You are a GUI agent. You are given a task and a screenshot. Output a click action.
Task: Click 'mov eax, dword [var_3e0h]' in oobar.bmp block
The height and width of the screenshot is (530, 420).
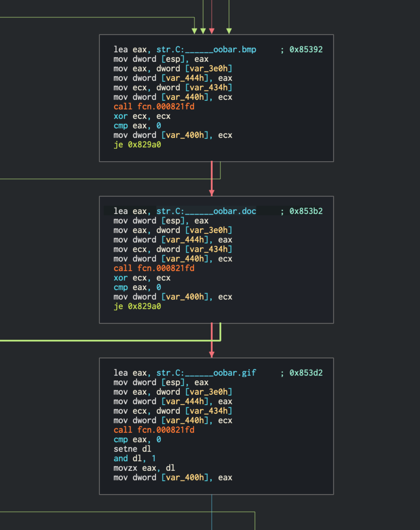(173, 68)
